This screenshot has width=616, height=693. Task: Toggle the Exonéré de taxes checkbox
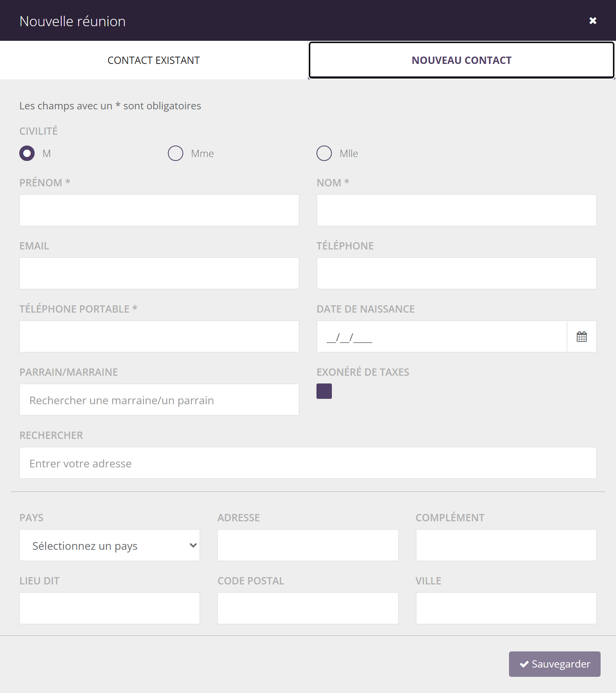click(x=324, y=391)
